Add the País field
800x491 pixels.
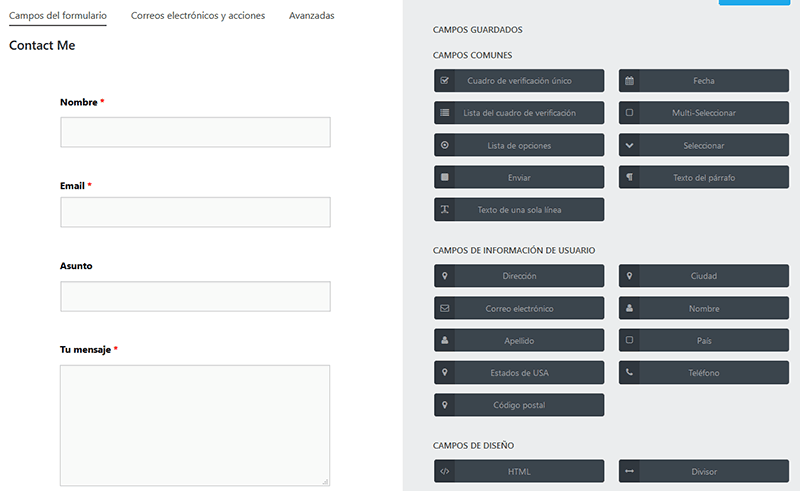[704, 340]
